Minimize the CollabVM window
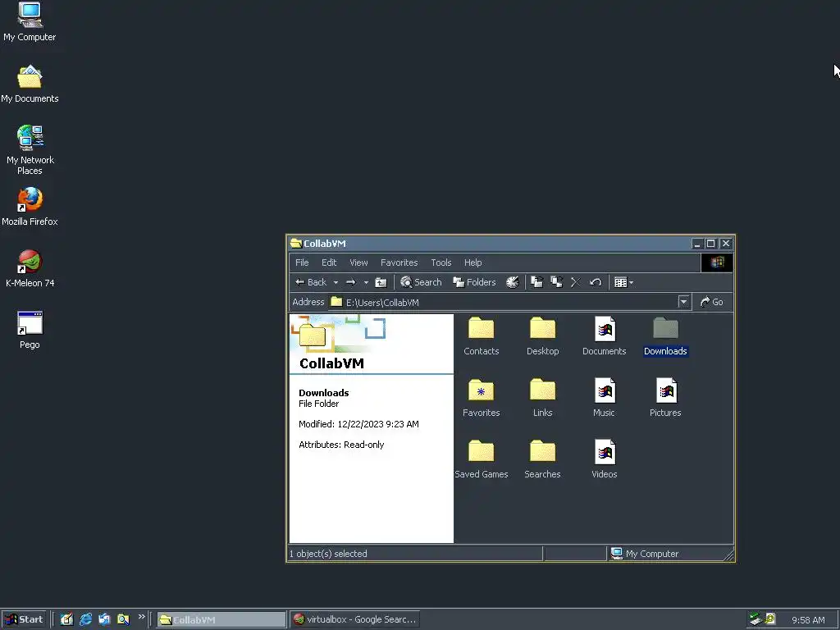Viewport: 840px width, 630px height. (x=697, y=244)
